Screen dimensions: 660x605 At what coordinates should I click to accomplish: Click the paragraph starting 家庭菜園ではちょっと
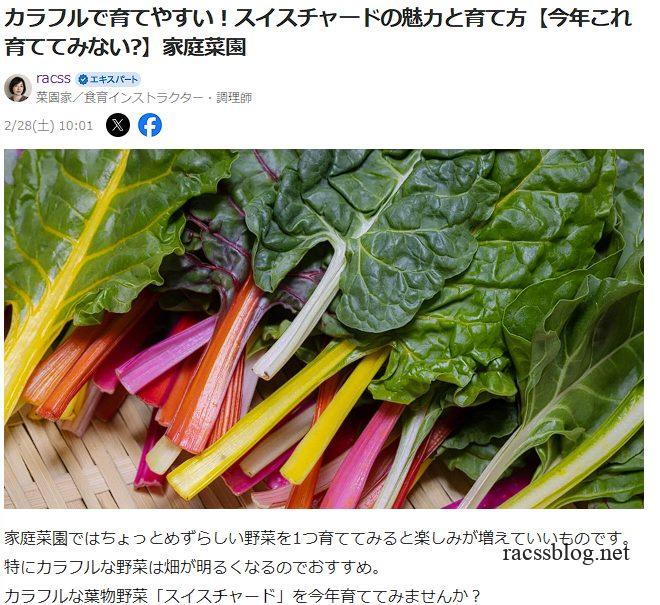[x=318, y=538]
